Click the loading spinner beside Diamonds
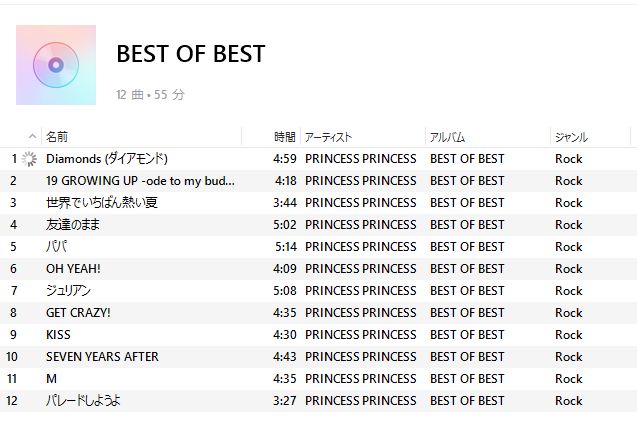Image resolution: width=637 pixels, height=429 pixels. tap(30, 159)
